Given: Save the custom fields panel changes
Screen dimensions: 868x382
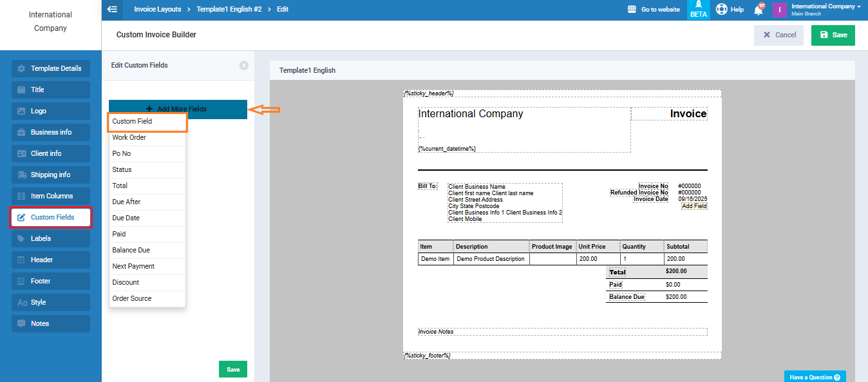Looking at the screenshot, I should 232,369.
